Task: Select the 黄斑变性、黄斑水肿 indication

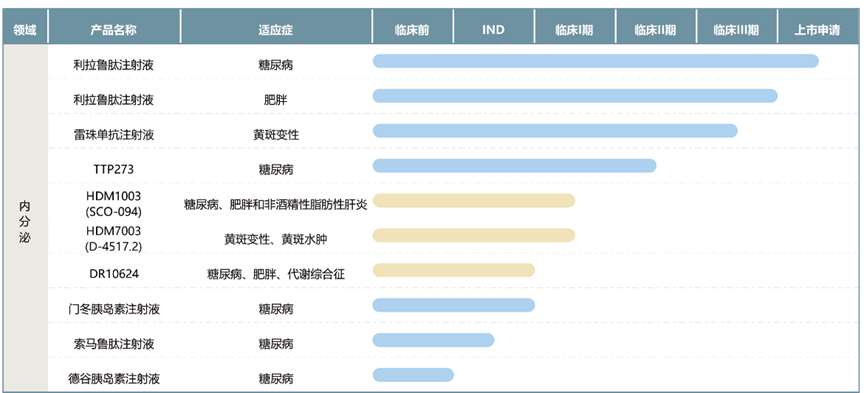Action: pyautogui.click(x=276, y=239)
